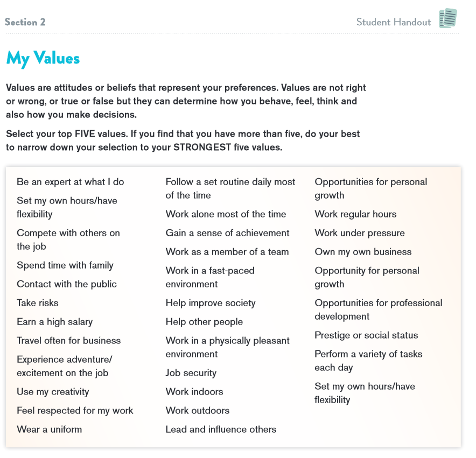Select the "Spend time with family" value
476x458 pixels.
(x=65, y=265)
